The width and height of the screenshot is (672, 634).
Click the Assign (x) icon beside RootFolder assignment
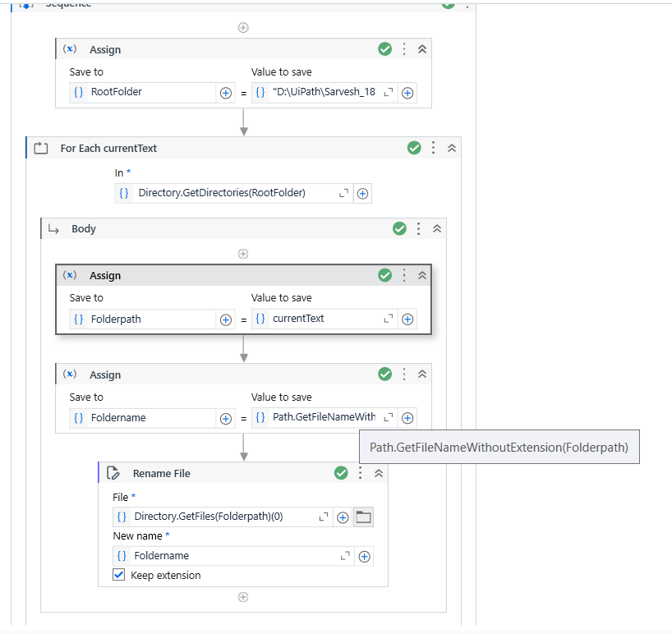click(x=70, y=48)
